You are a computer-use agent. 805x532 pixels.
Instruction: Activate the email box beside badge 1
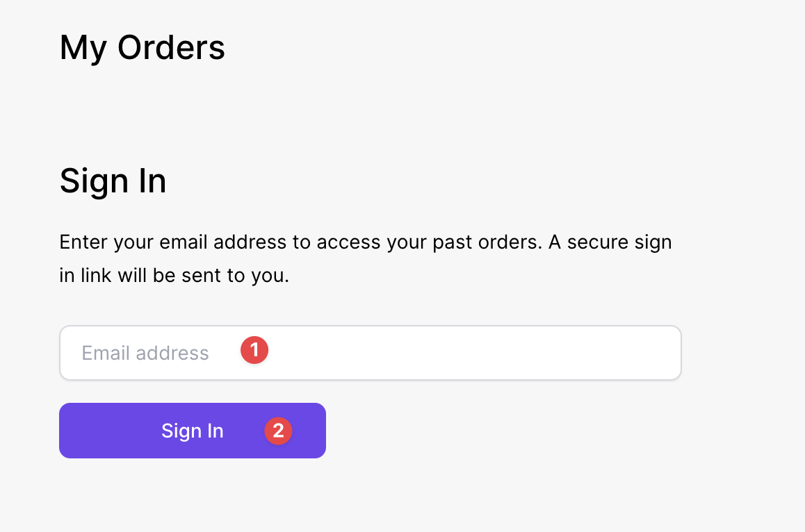point(370,353)
